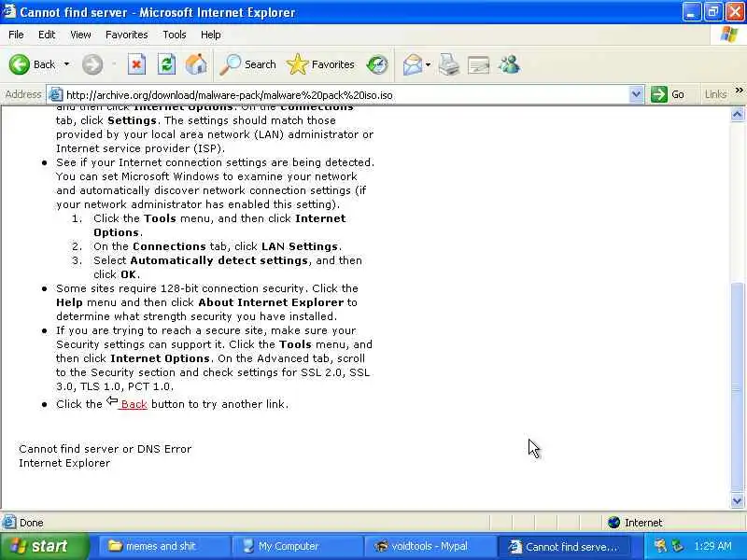Stop loading with the red X icon
Viewport: 747px width, 560px height.
[136, 64]
